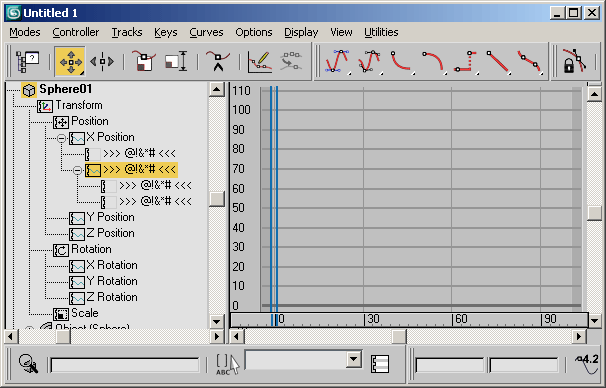Select the X Rotation track
This screenshot has height=388, width=606.
[x=112, y=265]
